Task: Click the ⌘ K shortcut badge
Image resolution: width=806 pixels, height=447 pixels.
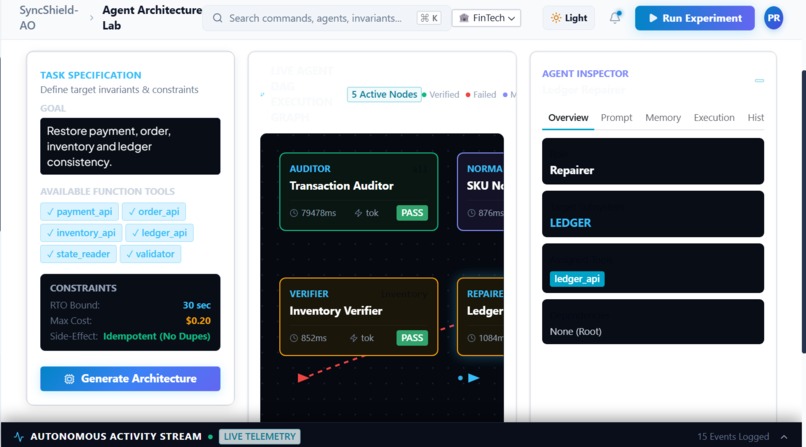Action: [429, 18]
